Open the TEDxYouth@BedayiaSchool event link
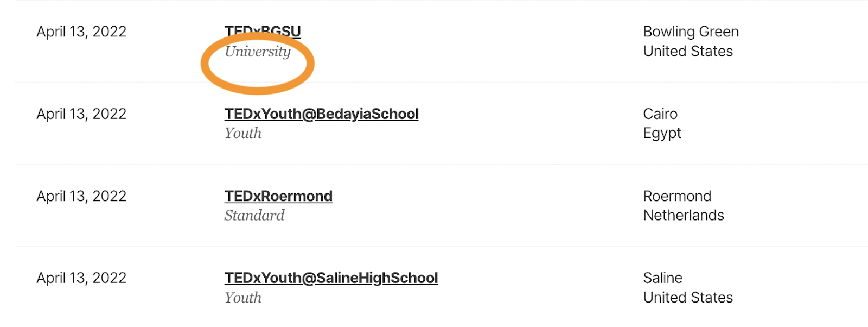Screen dimensions: 868x327 (x=321, y=114)
